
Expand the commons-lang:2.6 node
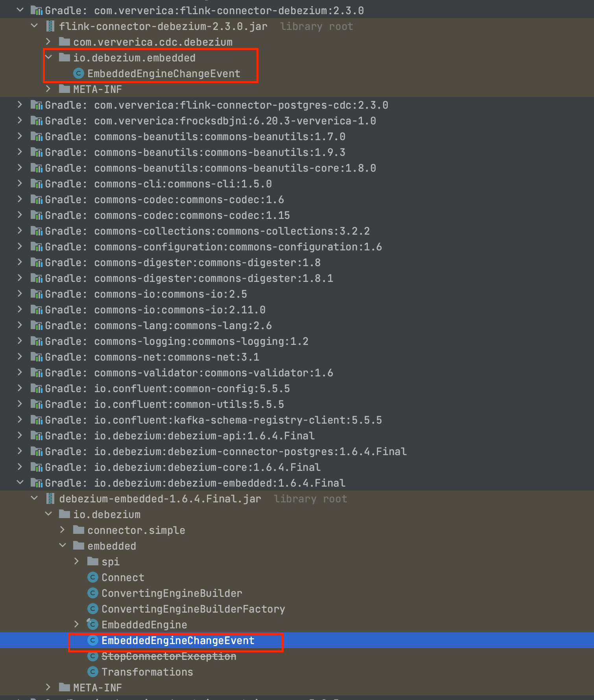pyautogui.click(x=20, y=325)
